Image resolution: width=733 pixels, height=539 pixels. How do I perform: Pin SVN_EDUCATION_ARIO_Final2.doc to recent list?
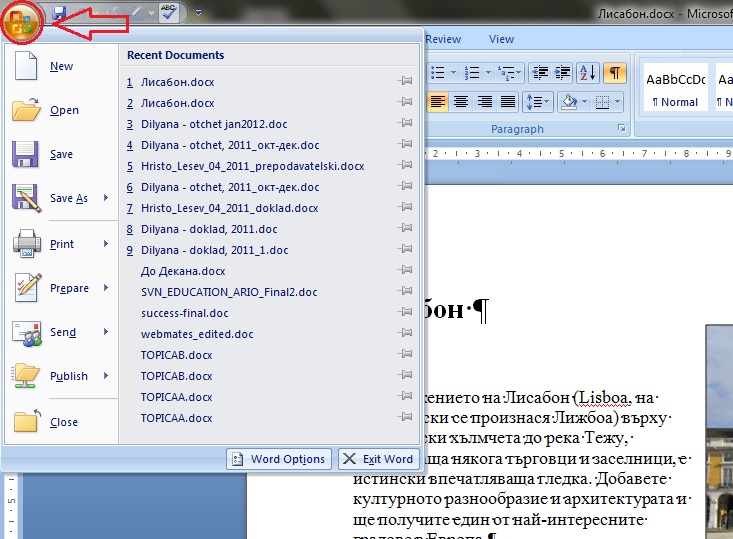405,291
